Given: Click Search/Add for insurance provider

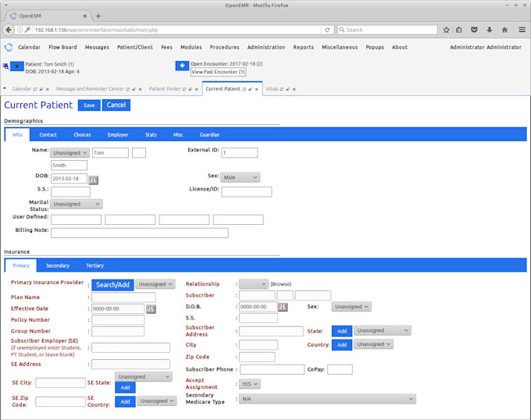Looking at the screenshot, I should 112,285.
